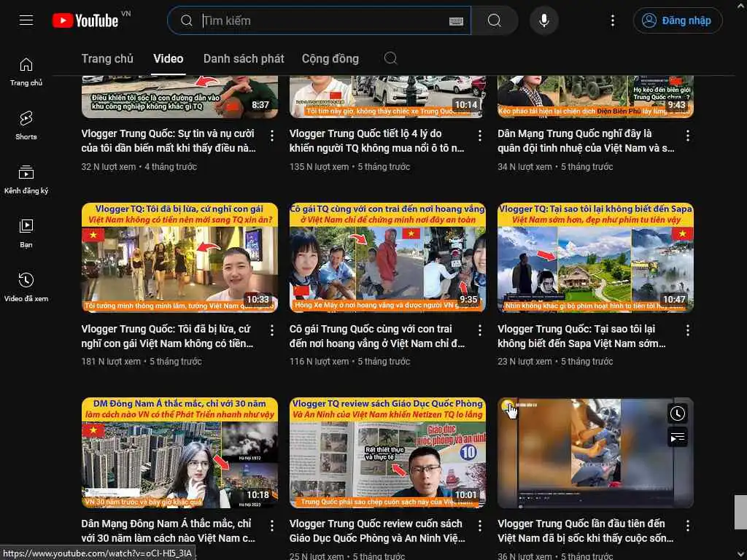
Task: Open 10:47 Sapa thumbnail
Action: 595,257
